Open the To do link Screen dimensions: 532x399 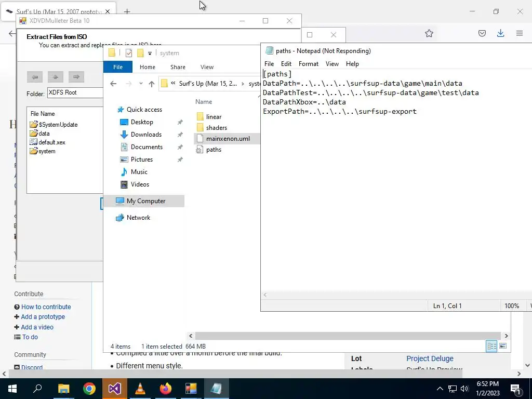[x=30, y=337]
